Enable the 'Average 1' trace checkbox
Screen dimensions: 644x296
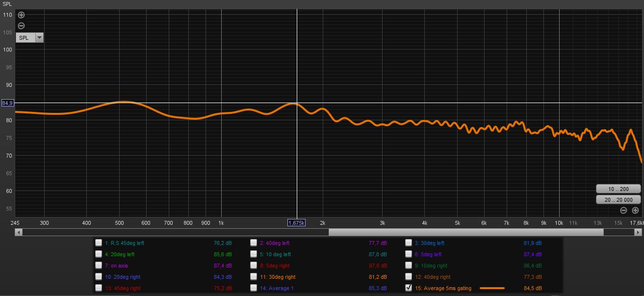pyautogui.click(x=254, y=288)
